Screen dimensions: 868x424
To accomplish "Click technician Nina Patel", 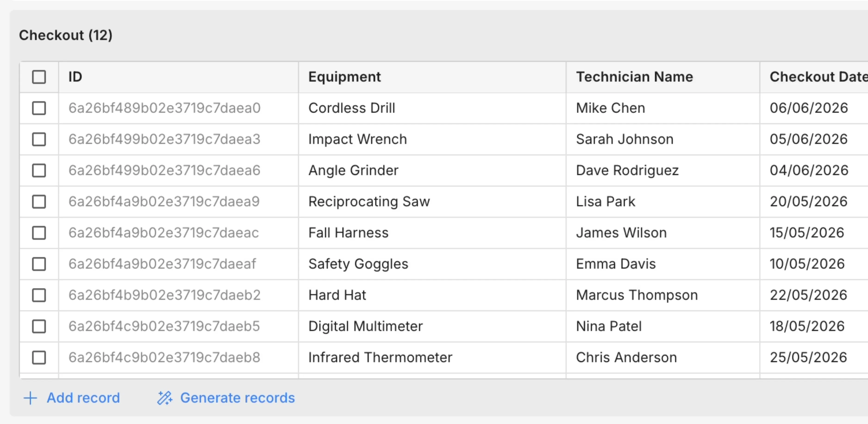I will (609, 326).
